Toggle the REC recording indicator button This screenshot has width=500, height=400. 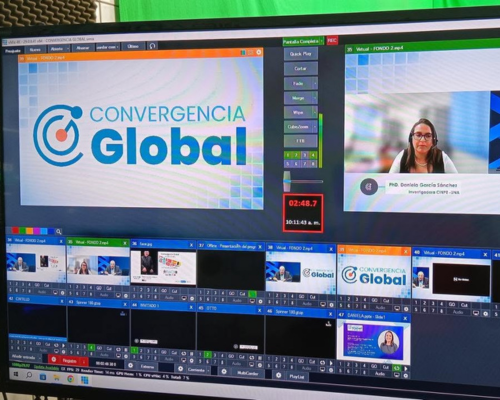[x=332, y=40]
